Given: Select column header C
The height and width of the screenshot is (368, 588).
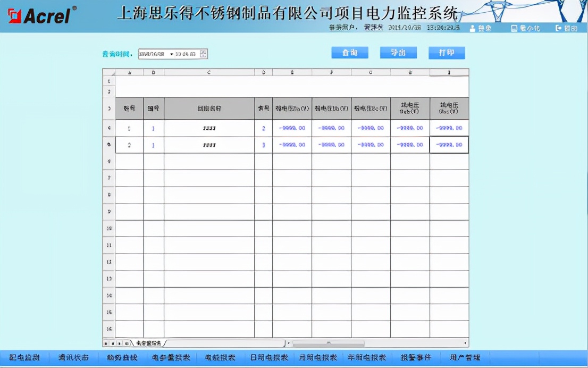Looking at the screenshot, I should tap(209, 72).
